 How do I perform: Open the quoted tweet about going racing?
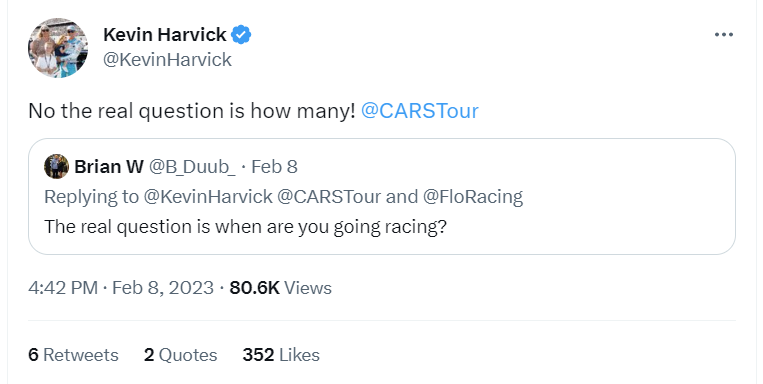382,197
